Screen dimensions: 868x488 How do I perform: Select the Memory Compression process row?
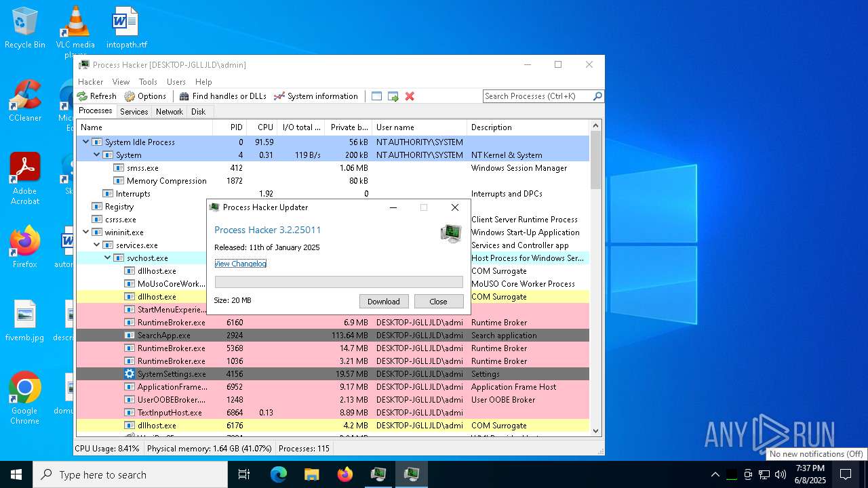[332, 181]
